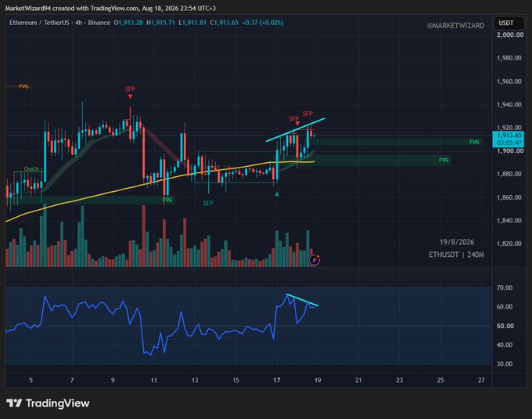Click date 5 on the time axis
This screenshot has width=532, height=419.
tap(31, 381)
